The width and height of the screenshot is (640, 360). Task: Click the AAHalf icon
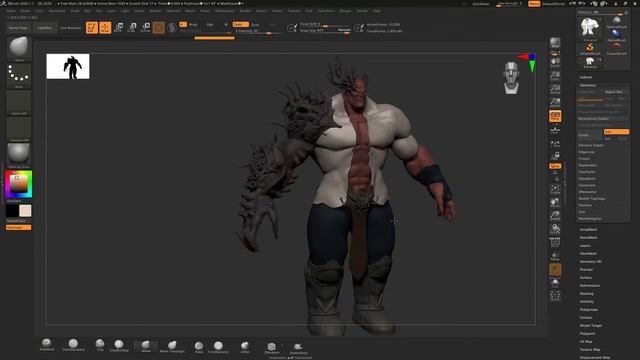point(555,102)
